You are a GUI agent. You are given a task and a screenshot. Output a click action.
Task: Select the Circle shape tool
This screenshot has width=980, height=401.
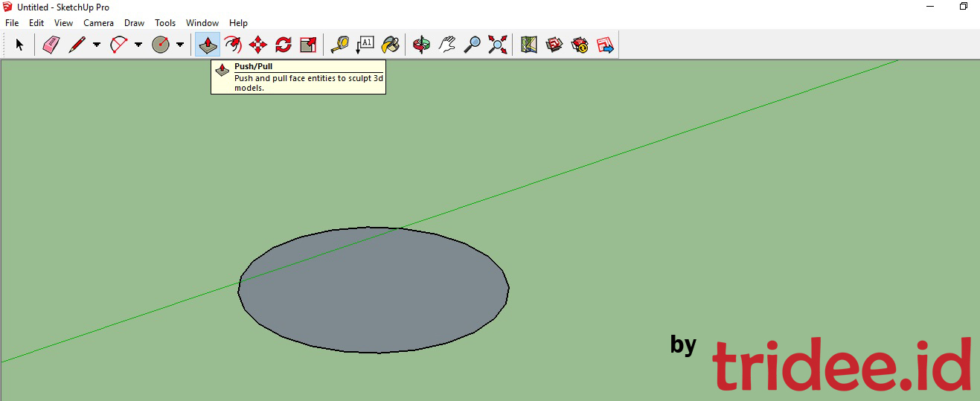pos(161,45)
